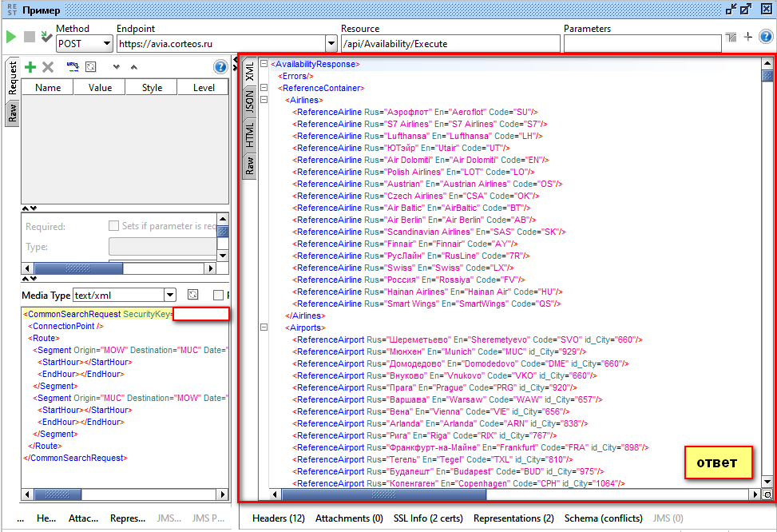Switch to the HTML response tab
This screenshot has height=532, width=777.
250,134
